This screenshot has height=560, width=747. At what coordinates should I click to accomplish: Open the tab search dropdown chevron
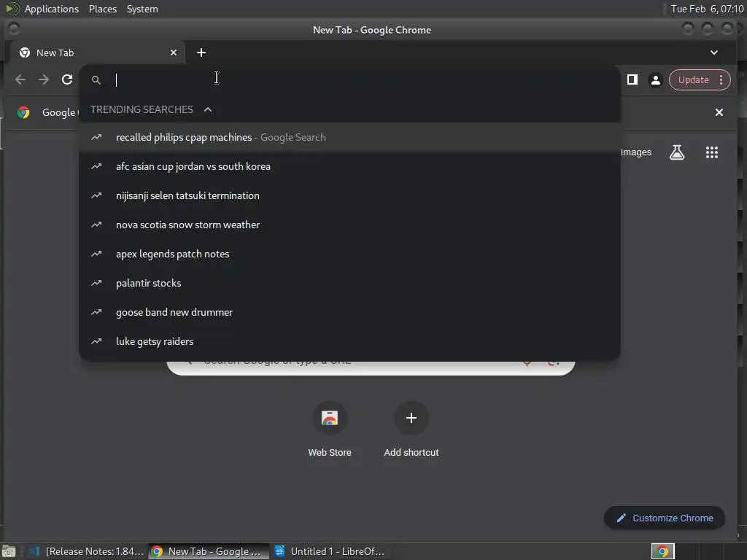pyautogui.click(x=713, y=52)
